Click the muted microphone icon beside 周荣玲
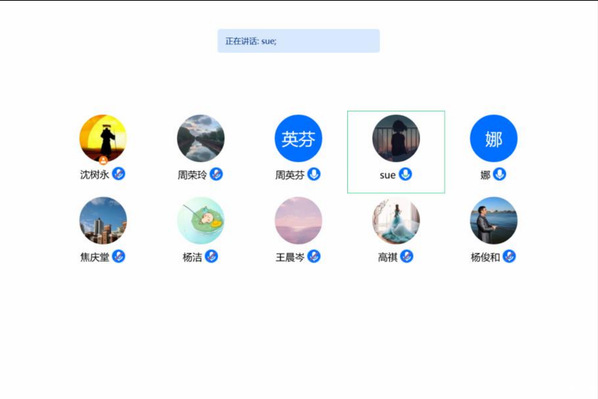Viewport: 598px width, 399px height. [x=216, y=174]
